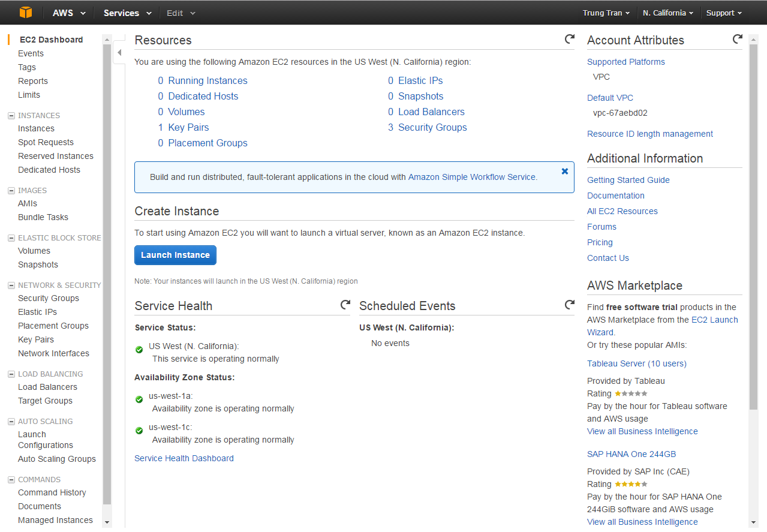Collapse the left navigation pane arrow
The height and width of the screenshot is (532, 767).
click(119, 53)
